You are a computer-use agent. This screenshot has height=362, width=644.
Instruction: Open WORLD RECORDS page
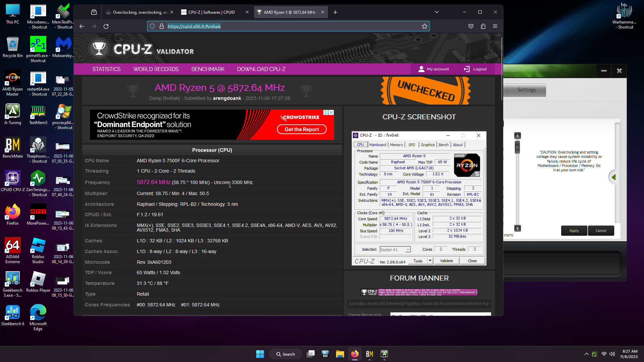(x=156, y=69)
